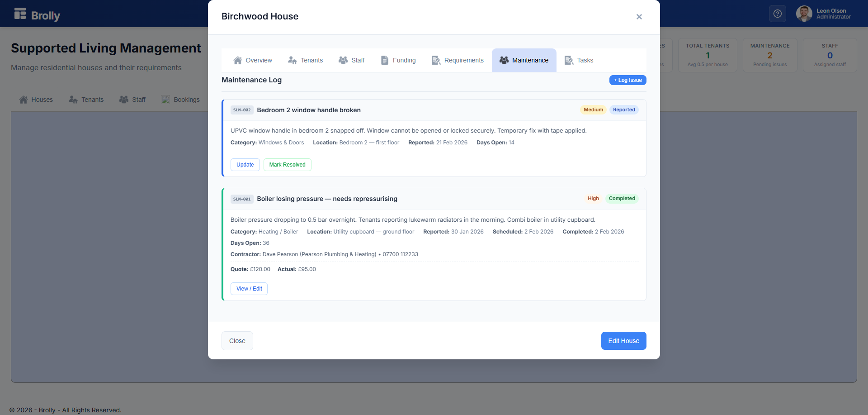Switch to the Maintenance tab
This screenshot has height=415, width=868.
[524, 60]
